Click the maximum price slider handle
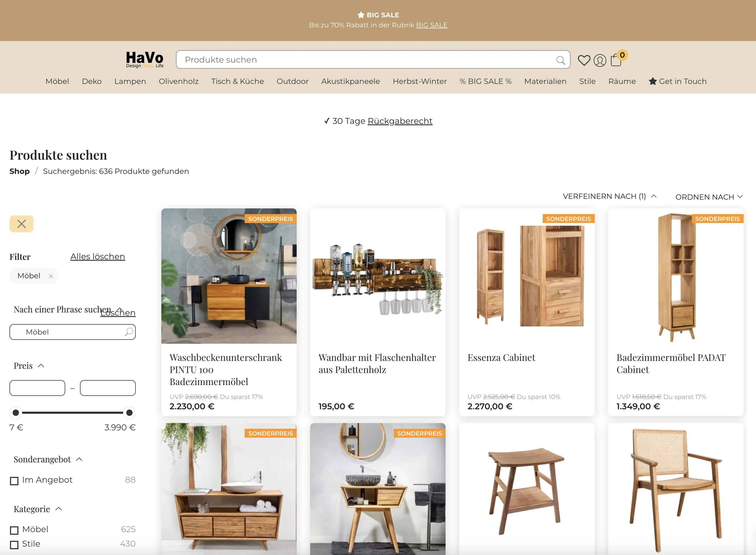Image resolution: width=756 pixels, height=555 pixels. click(x=129, y=412)
